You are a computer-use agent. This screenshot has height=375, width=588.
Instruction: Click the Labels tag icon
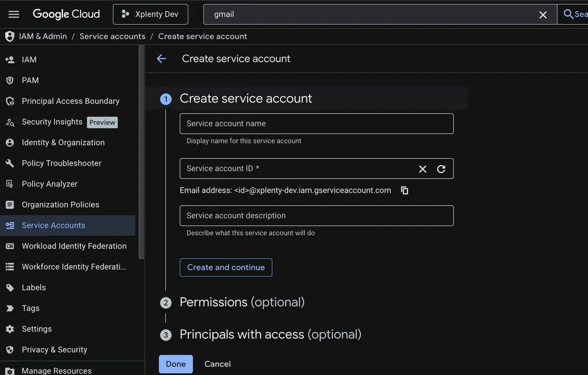tap(10, 287)
